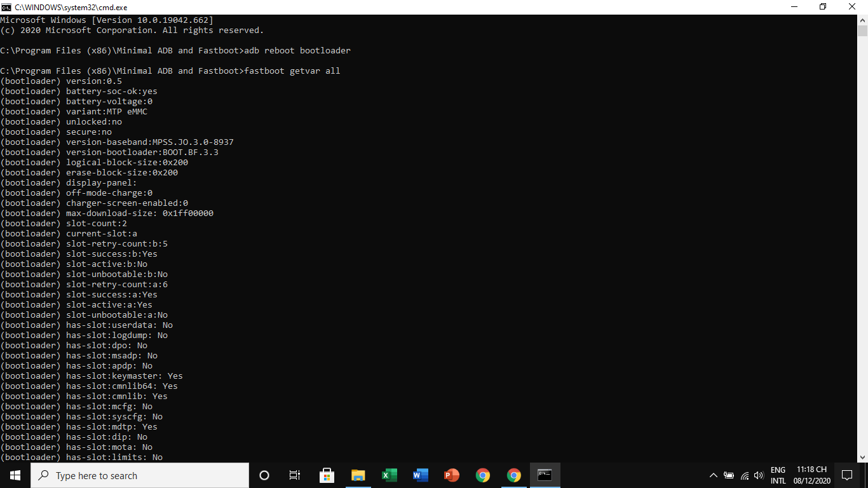Viewport: 868px width, 488px height.
Task: Click the scrollbar up arrow in cmd window
Action: tap(862, 20)
